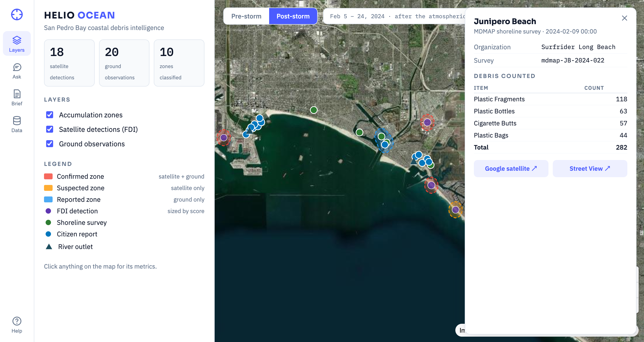The width and height of the screenshot is (644, 342).
Task: Switch to the Post-storm tab
Action: (293, 16)
